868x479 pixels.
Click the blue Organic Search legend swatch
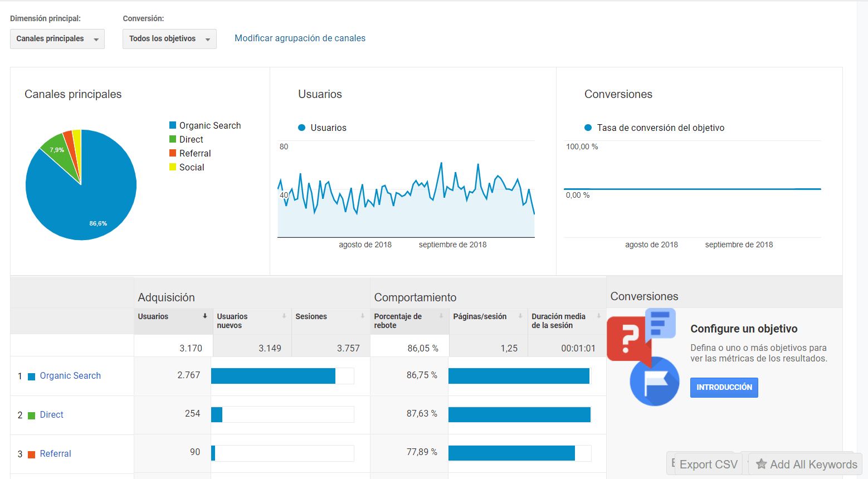pyautogui.click(x=173, y=125)
